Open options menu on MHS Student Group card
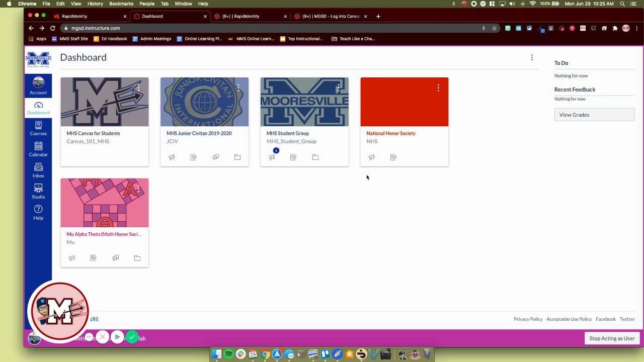 coord(339,88)
